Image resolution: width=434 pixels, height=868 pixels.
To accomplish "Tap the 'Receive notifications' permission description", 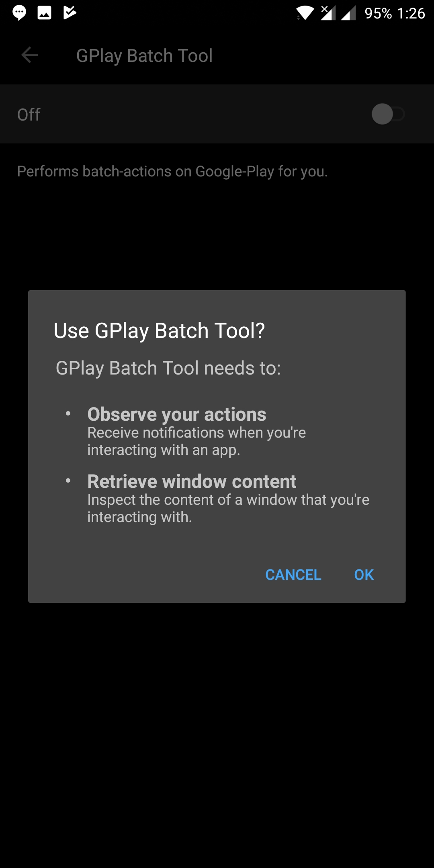I will (x=197, y=441).
